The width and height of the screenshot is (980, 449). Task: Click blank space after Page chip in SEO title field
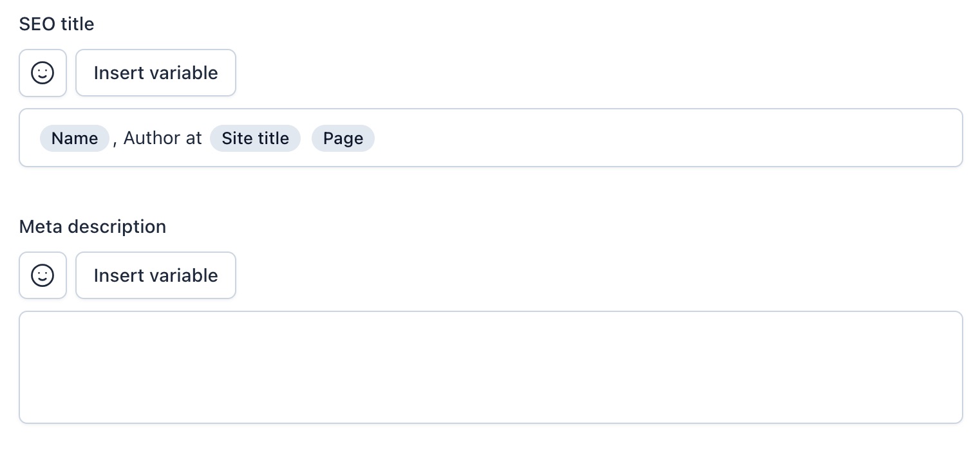click(663, 138)
